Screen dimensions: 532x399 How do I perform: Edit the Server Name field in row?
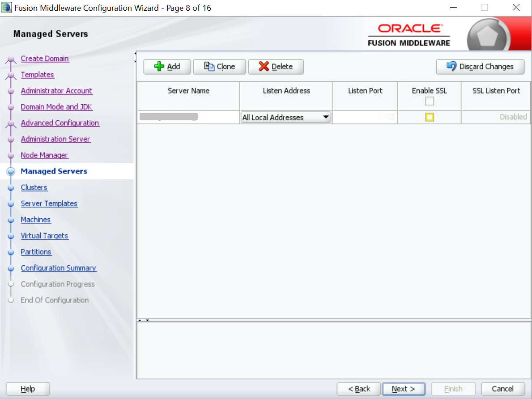(x=188, y=117)
